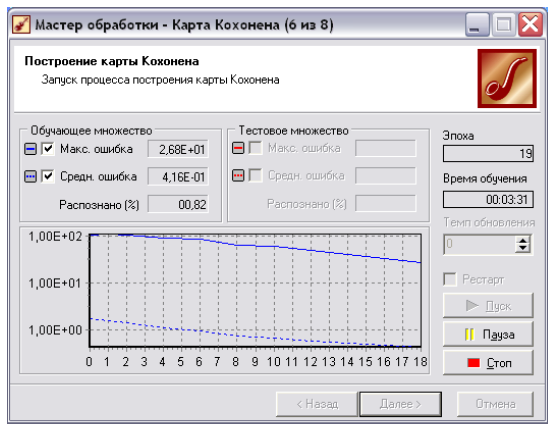
Task: Click the training error chart plot
Action: click(x=255, y=290)
